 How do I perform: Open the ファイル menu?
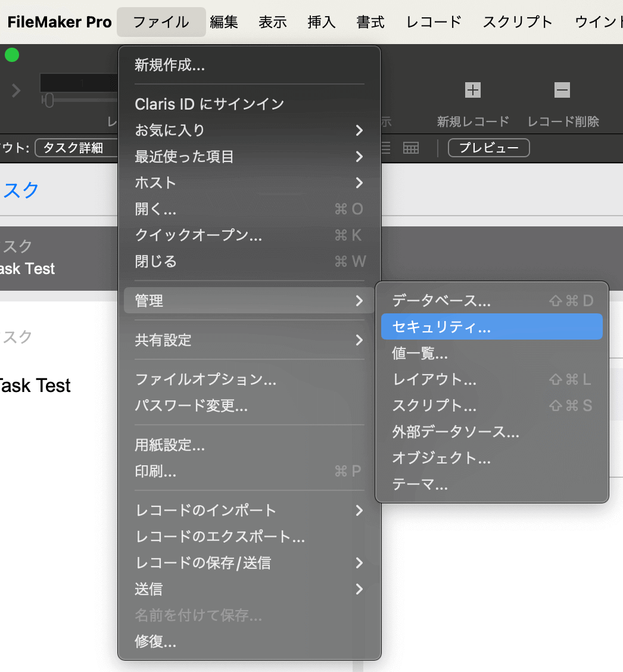[161, 22]
